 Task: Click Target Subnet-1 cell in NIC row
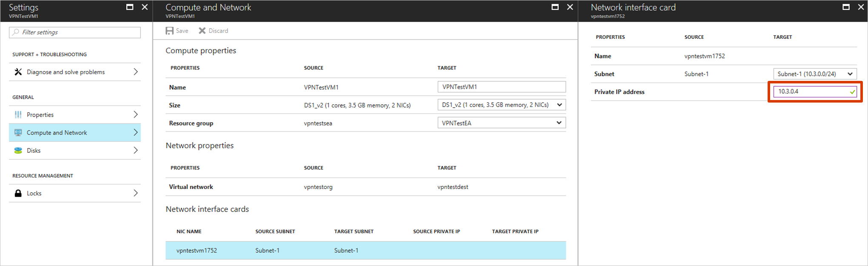346,250
